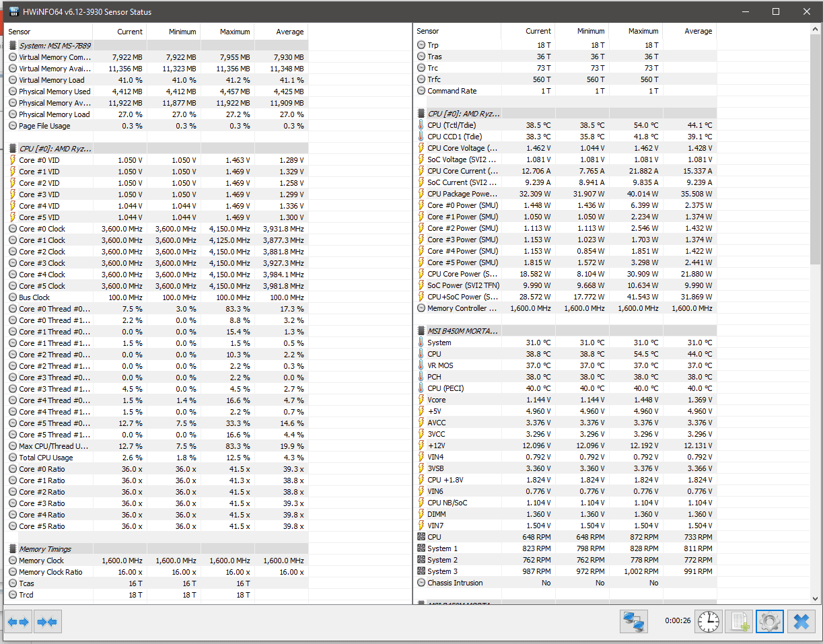Click the fan icon beside CPU 648 RPM
Viewport: 823px width, 644px height.
tap(421, 537)
